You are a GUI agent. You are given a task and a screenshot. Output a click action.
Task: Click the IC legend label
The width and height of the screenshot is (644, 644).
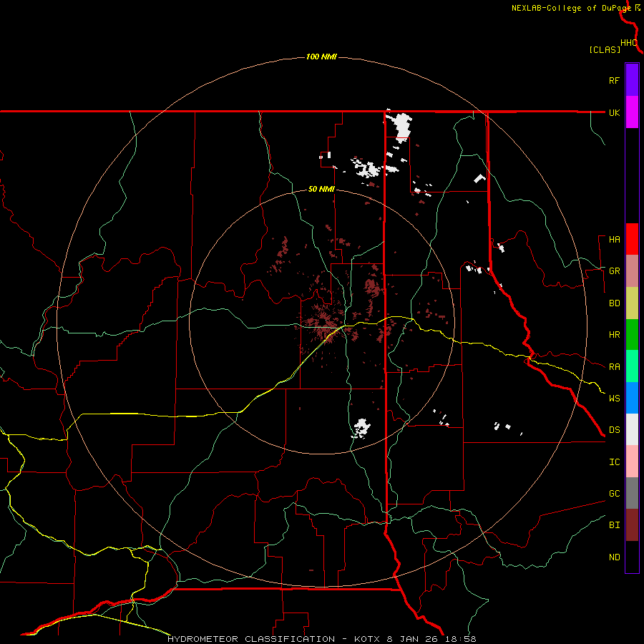(x=614, y=462)
